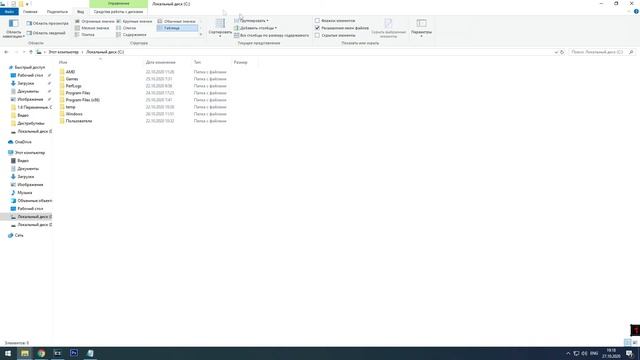Screen dimensions: 640x360
Task: Select the AMD folder
Action: [x=70, y=72]
